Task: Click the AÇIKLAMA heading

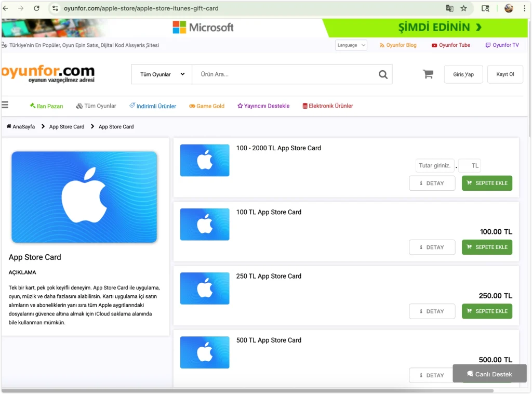Action: 22,272
